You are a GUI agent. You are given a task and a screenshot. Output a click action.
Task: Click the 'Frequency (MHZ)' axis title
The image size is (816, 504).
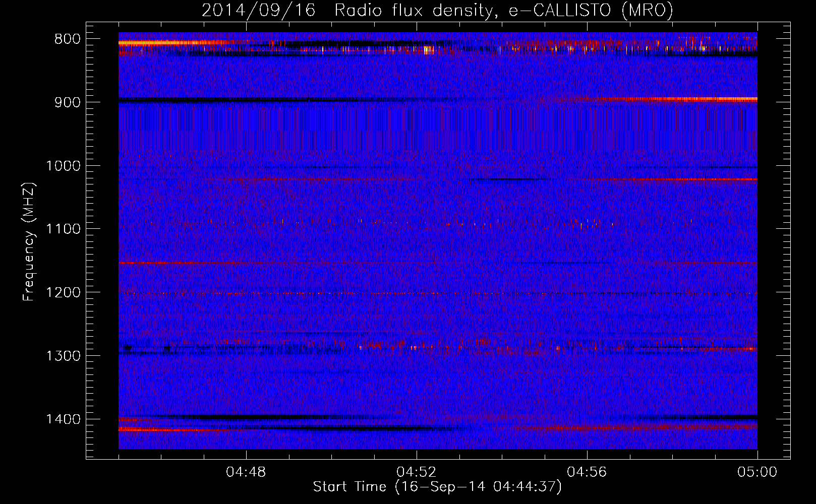[x=29, y=242]
